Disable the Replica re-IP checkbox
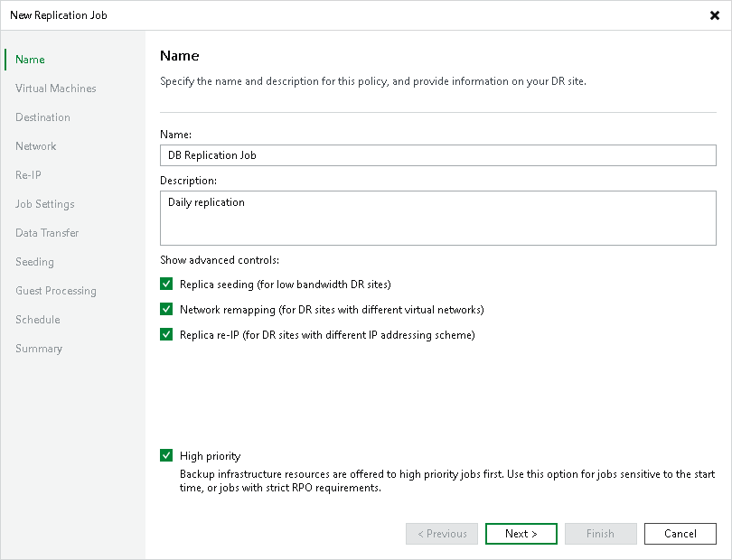This screenshot has width=732, height=560. [x=166, y=334]
